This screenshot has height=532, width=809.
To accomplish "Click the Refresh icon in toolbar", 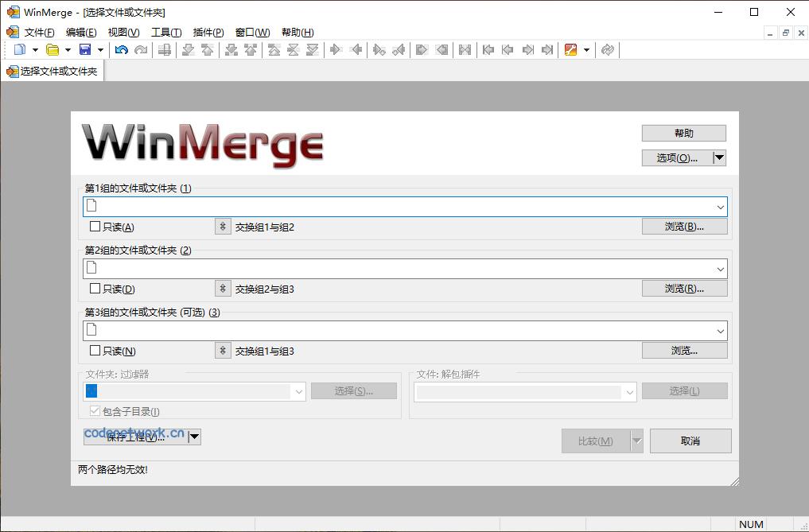I will click(x=608, y=50).
